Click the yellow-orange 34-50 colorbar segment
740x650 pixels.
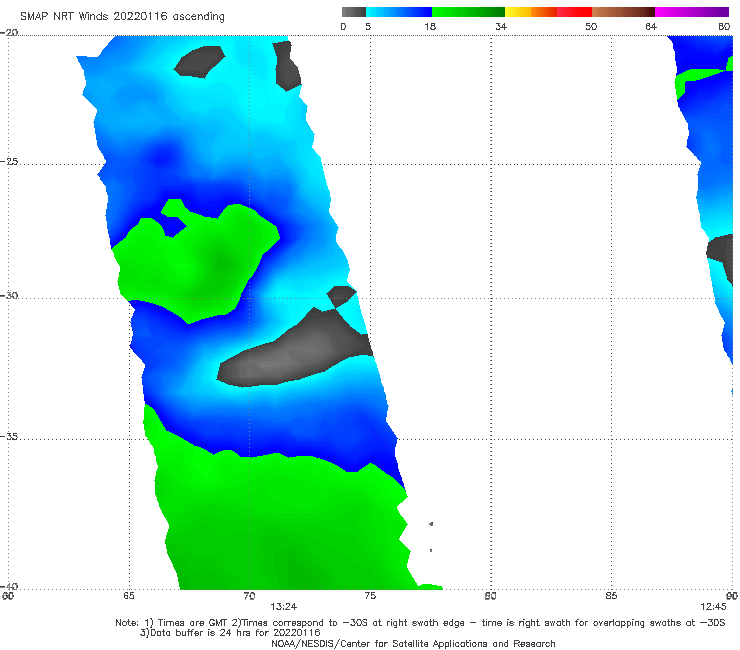pos(548,12)
